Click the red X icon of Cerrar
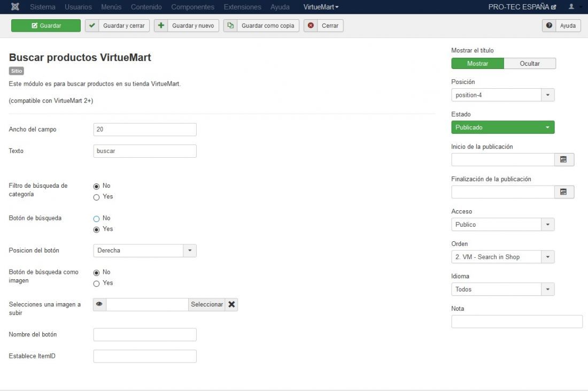The width and height of the screenshot is (588, 391). [x=311, y=26]
